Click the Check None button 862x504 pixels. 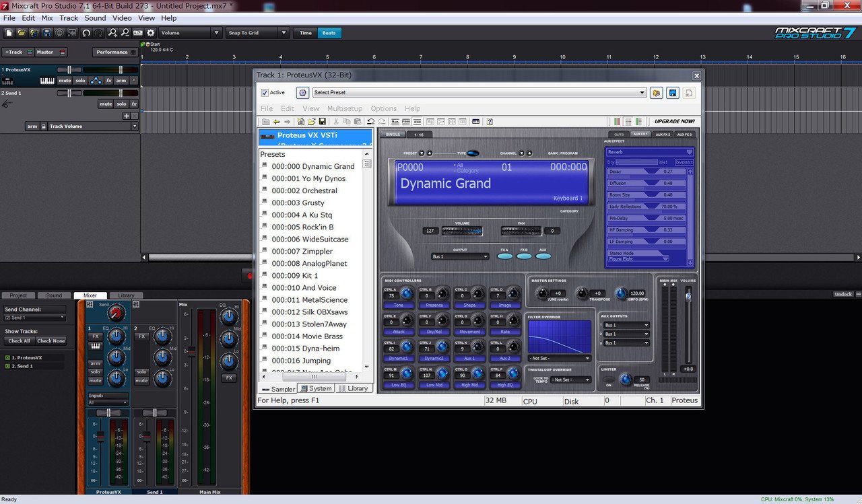(51, 340)
